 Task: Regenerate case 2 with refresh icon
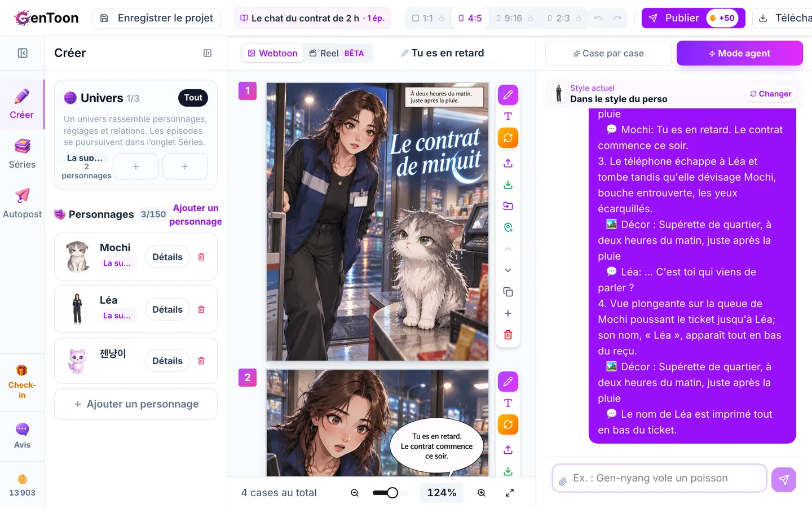(x=508, y=424)
